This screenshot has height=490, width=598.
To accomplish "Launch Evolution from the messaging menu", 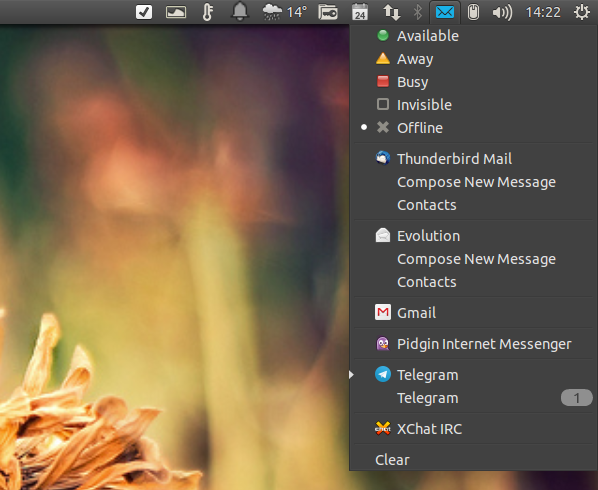I will point(474,236).
